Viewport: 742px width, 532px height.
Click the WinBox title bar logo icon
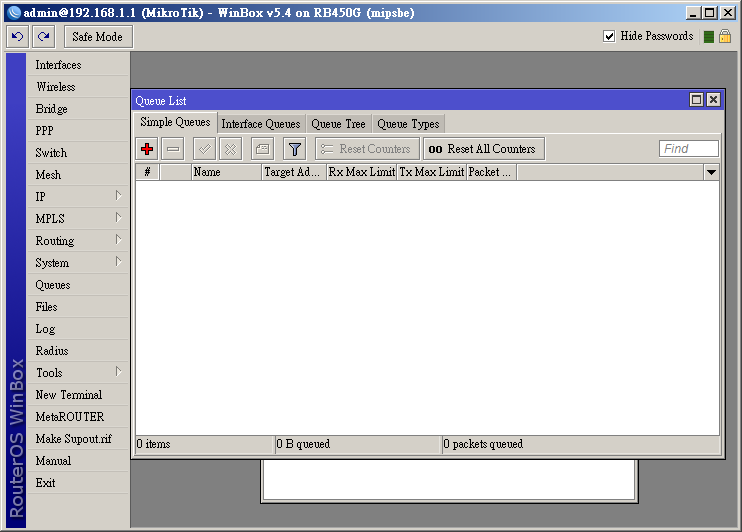[x=15, y=13]
